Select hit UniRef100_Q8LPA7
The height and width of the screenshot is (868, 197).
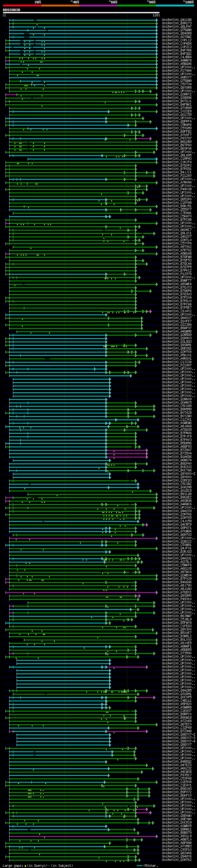(177, 26)
